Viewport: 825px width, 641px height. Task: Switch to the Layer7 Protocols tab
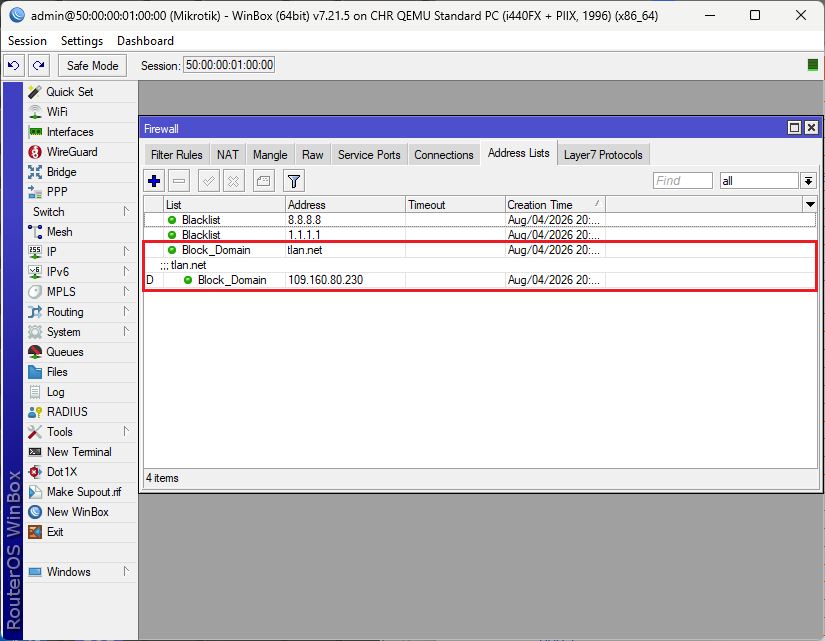tap(603, 155)
